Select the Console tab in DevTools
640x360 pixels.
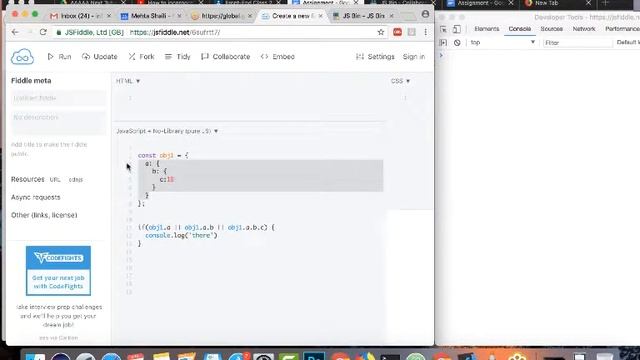(520, 29)
